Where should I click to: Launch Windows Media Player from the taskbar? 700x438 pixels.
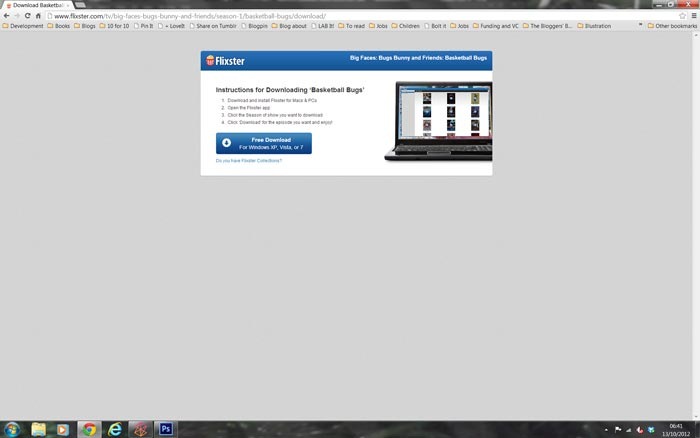click(62, 430)
